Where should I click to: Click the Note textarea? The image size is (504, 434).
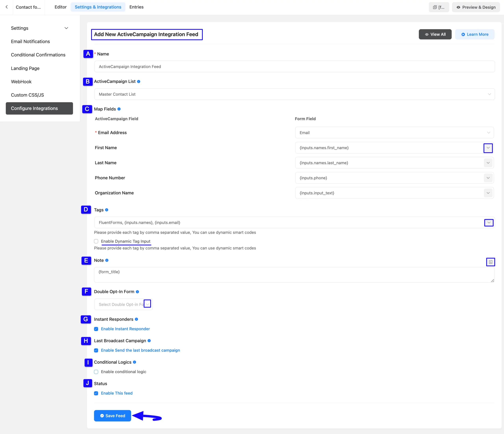(294, 275)
